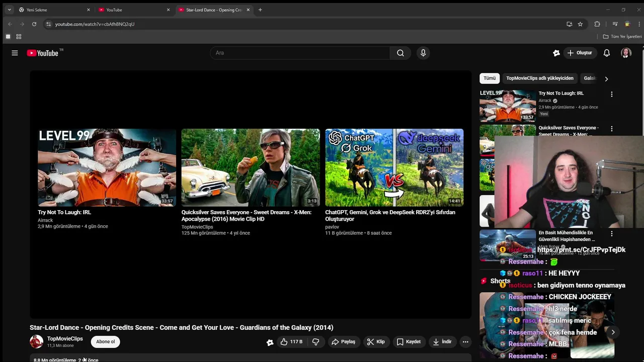Bookmark this page with star icon
Viewport: 644px width, 362px height.
(580, 24)
